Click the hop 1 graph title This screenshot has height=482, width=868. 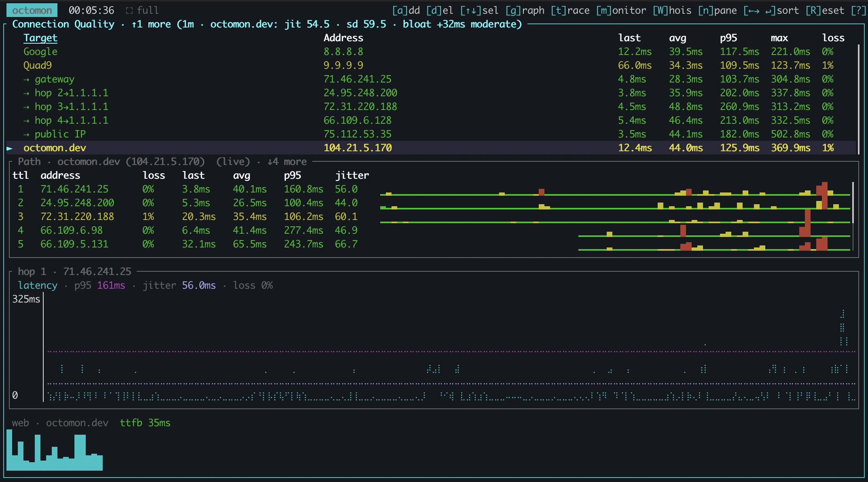pos(74,271)
